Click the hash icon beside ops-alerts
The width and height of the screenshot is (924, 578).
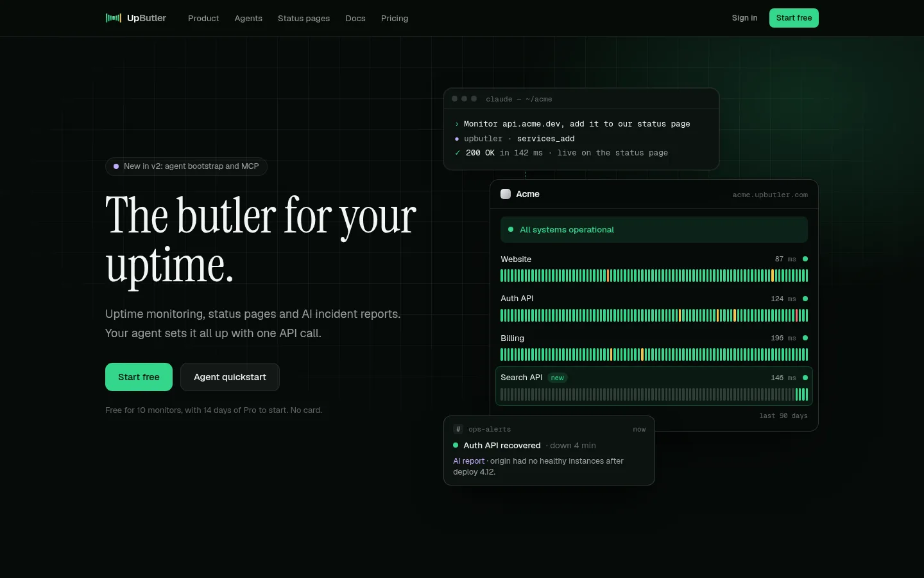coord(458,429)
